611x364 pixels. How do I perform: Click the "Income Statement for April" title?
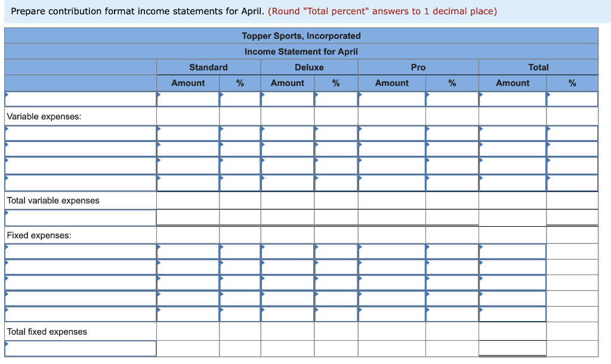click(301, 51)
